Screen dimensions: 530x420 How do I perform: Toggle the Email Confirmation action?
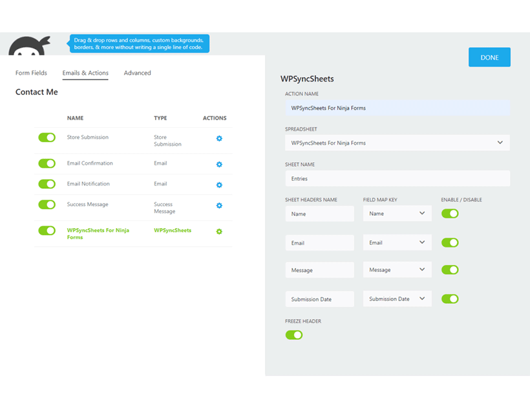(47, 163)
